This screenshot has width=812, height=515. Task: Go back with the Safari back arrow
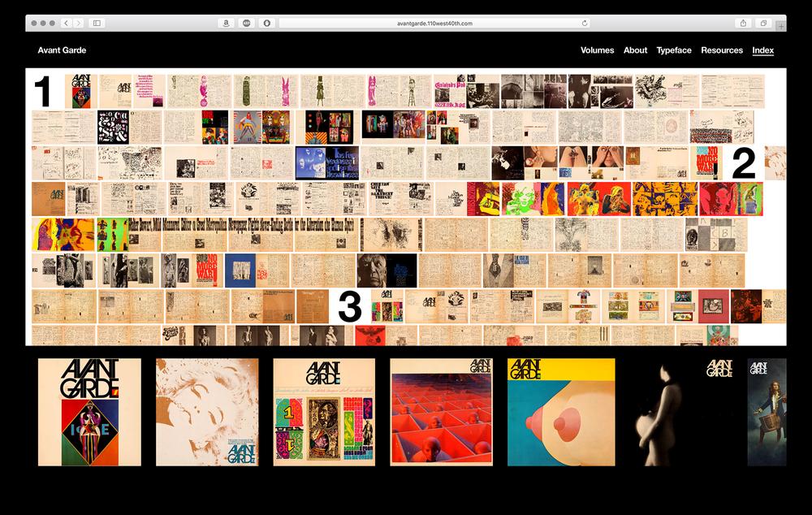(67, 24)
